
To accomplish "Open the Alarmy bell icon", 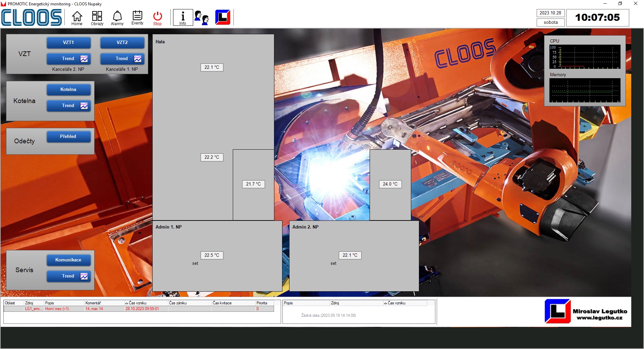I will click(117, 18).
